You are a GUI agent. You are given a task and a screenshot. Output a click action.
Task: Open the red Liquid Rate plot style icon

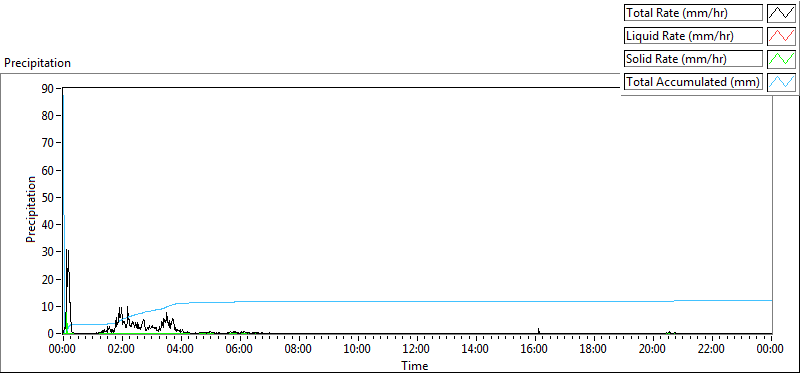782,36
